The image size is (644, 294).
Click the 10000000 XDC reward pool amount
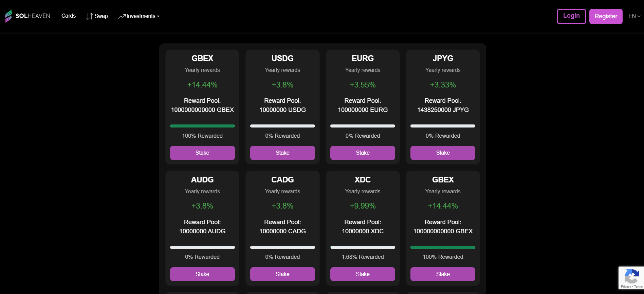[x=363, y=231]
